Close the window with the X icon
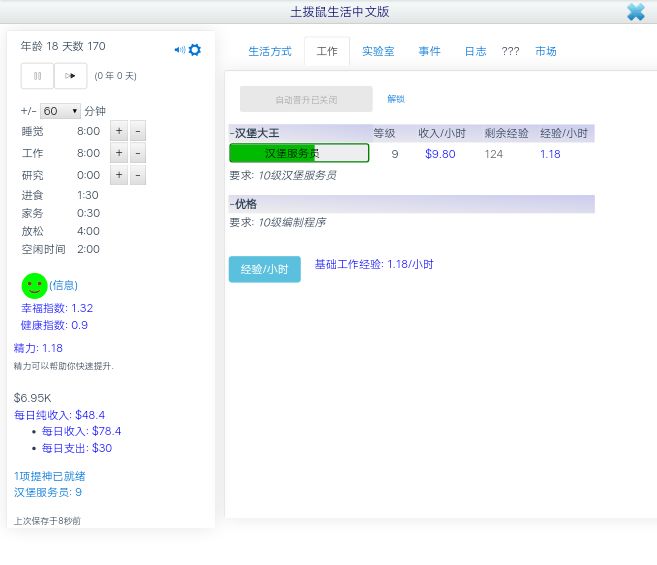 click(636, 12)
